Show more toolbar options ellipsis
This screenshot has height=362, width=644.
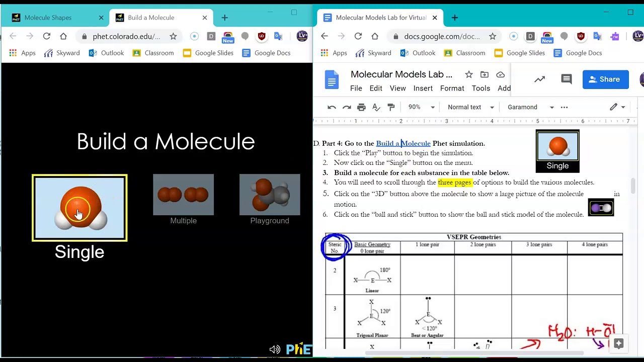coord(564,107)
